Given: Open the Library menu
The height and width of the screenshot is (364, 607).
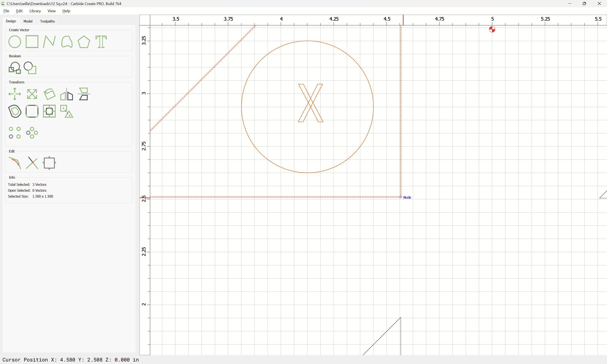Looking at the screenshot, I should pyautogui.click(x=35, y=11).
